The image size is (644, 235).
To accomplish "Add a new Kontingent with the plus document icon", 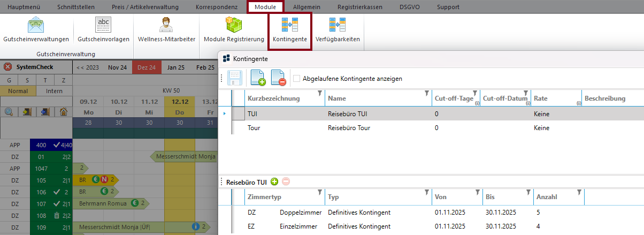I will coord(258,79).
